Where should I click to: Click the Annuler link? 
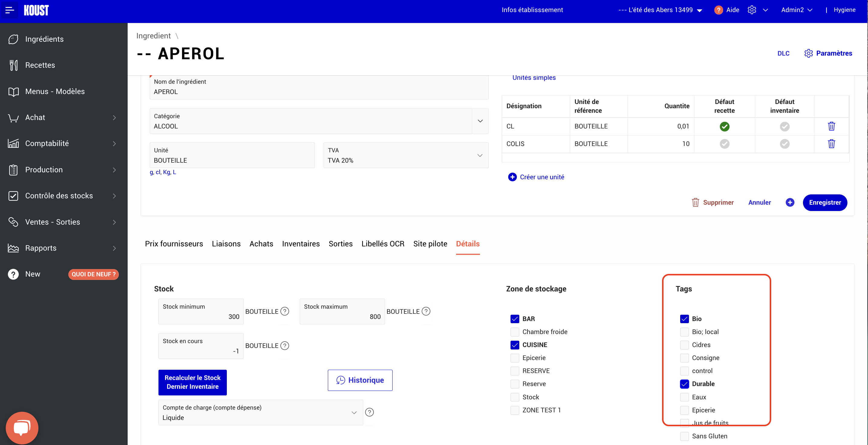(759, 203)
